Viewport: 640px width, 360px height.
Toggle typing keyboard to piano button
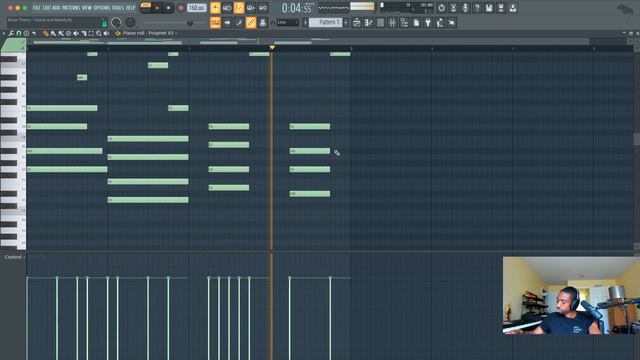(215, 22)
